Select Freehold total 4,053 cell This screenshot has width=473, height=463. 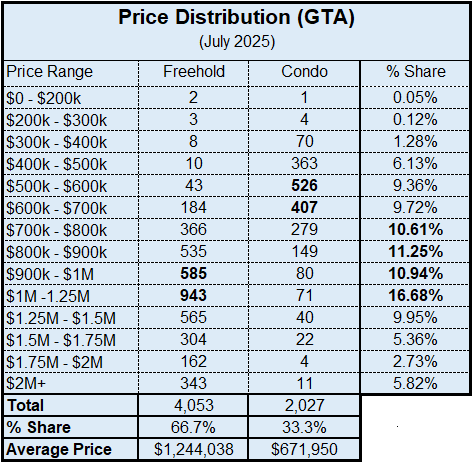coord(193,405)
